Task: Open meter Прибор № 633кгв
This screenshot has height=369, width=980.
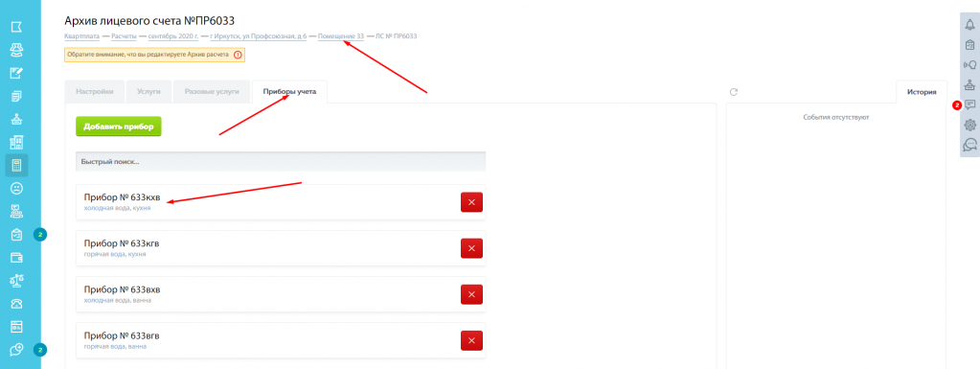Action: (x=122, y=243)
